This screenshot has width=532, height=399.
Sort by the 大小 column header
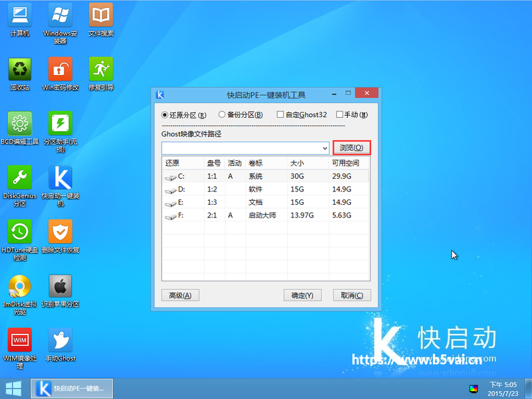(308, 163)
